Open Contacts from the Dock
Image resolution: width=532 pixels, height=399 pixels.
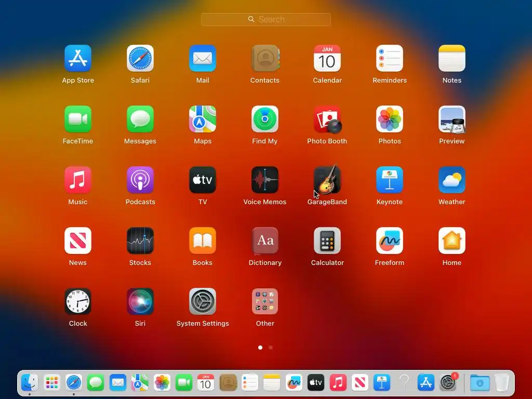tap(228, 383)
